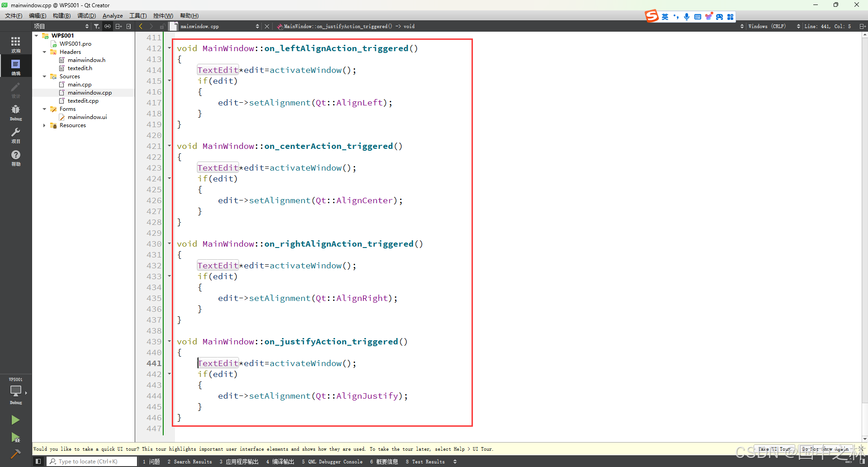Open the Test Results pane
868x467 pixels.
point(425,462)
